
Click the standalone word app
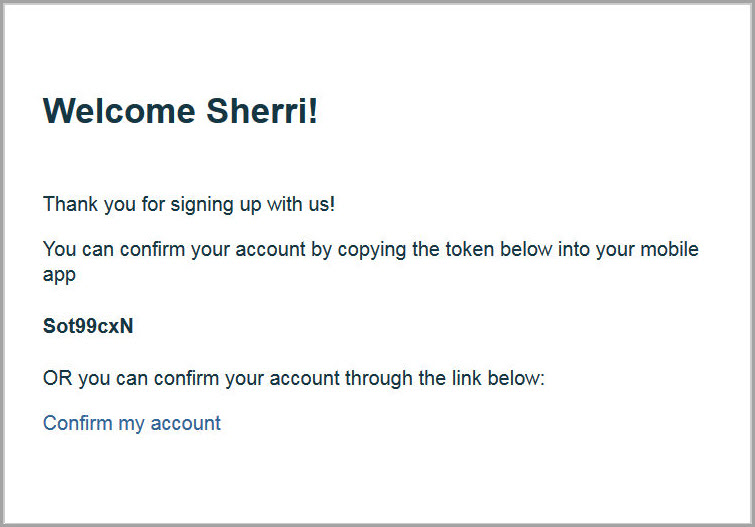(59, 275)
